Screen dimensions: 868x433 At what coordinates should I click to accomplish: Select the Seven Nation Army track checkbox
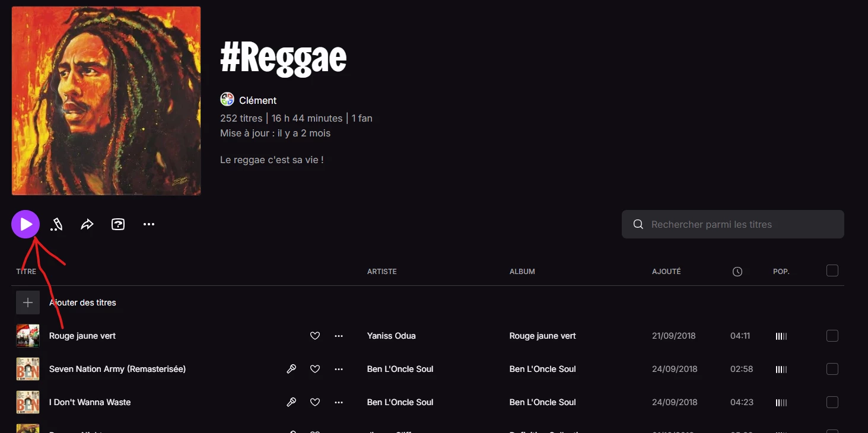832,369
